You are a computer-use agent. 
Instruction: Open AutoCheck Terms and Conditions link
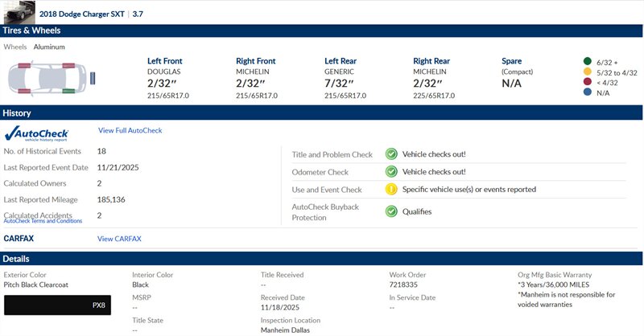pyautogui.click(x=43, y=221)
